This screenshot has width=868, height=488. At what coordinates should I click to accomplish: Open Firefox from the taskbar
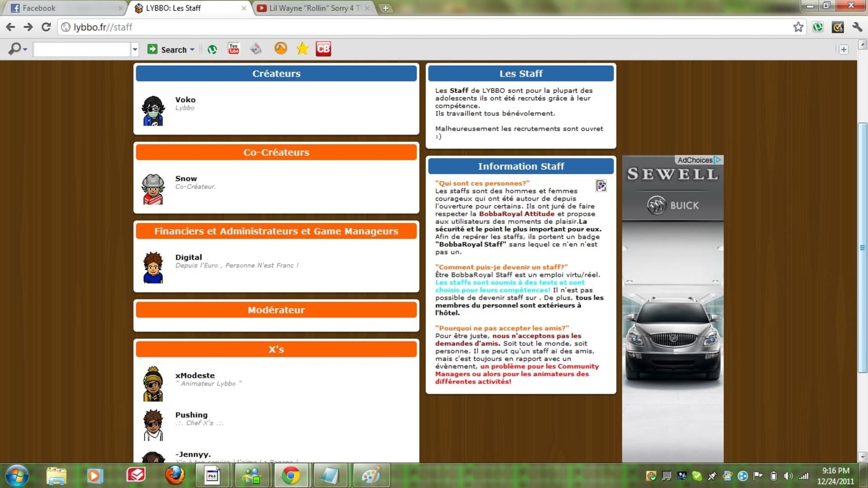point(175,475)
